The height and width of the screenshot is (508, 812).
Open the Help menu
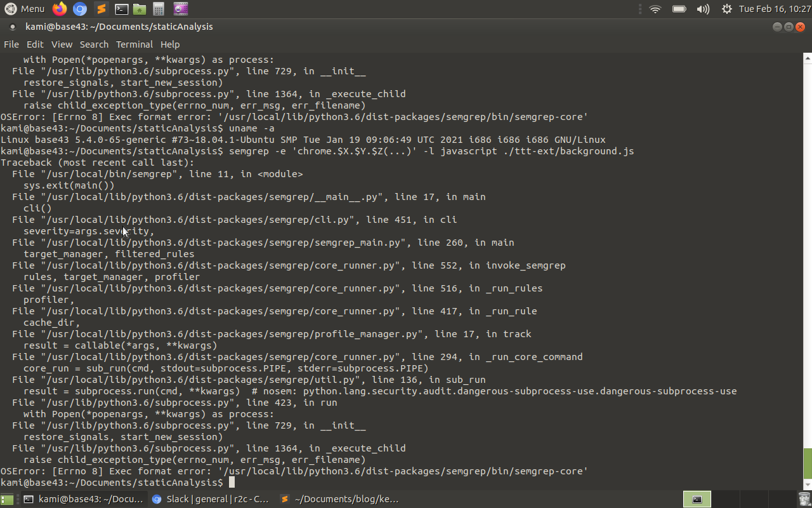tap(170, 44)
